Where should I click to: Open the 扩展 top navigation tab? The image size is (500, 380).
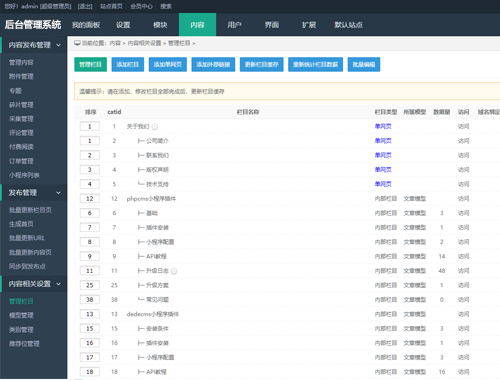point(309,25)
